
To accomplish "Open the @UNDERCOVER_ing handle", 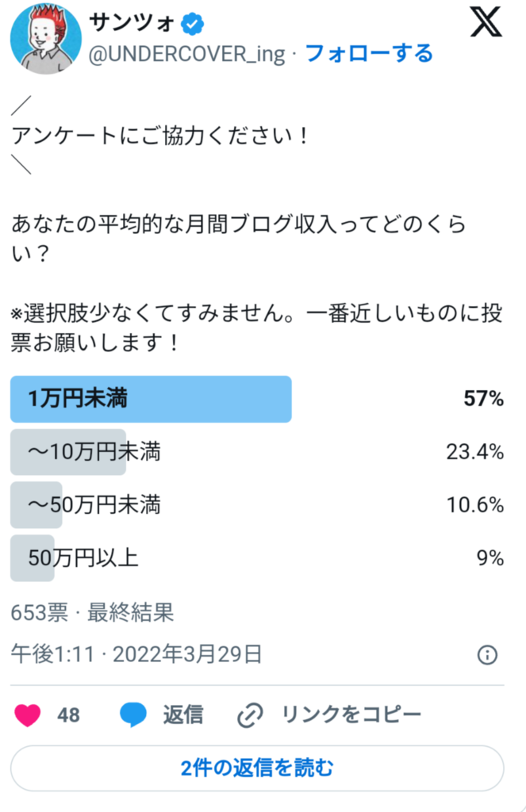I will point(186,55).
